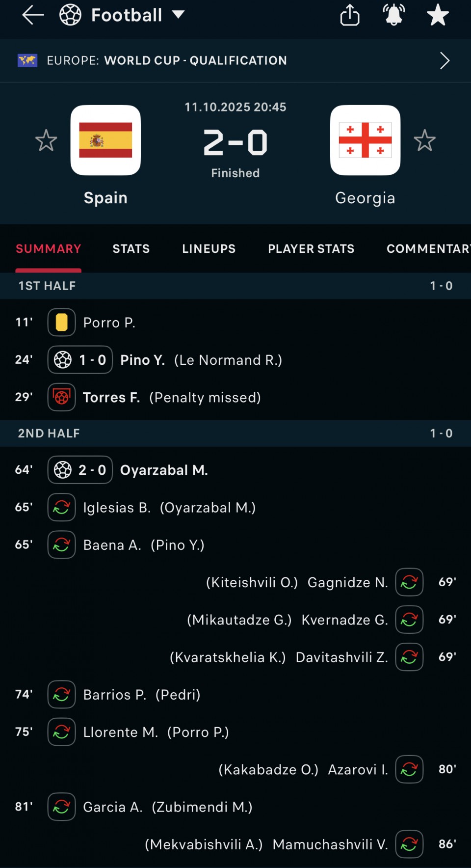Open scorer Pino Y. player link
Screen dimensions: 471x868
[142, 360]
